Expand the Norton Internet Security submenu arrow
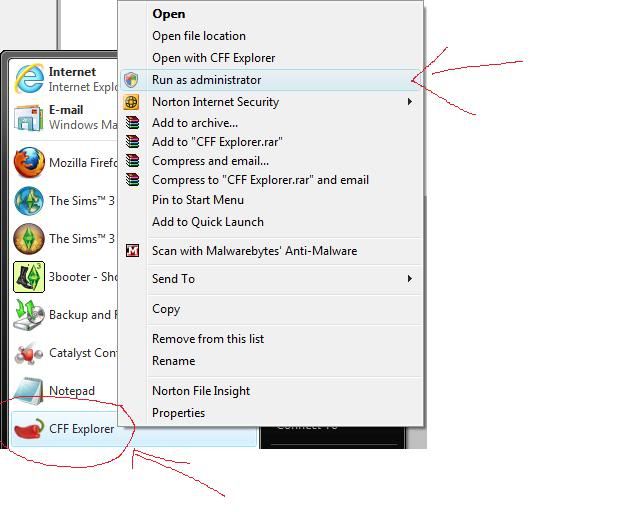Image resolution: width=640 pixels, height=512 pixels. pyautogui.click(x=409, y=101)
